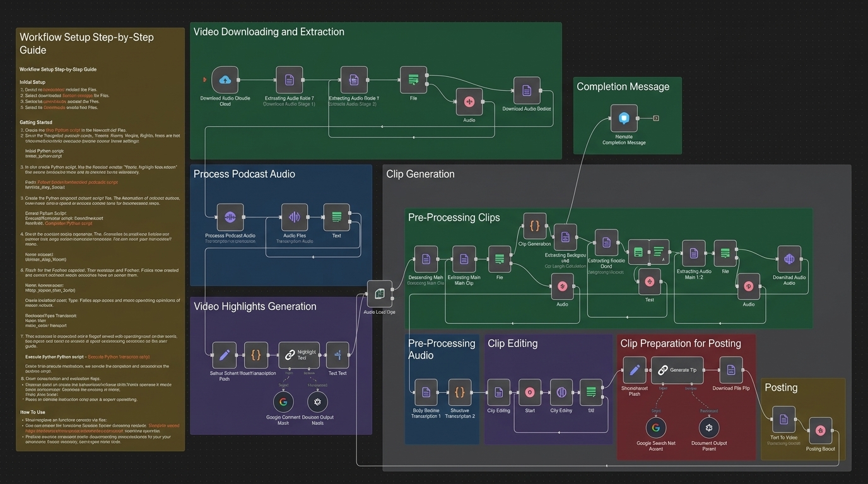Select the "Clip Editing" section title

tap(512, 343)
